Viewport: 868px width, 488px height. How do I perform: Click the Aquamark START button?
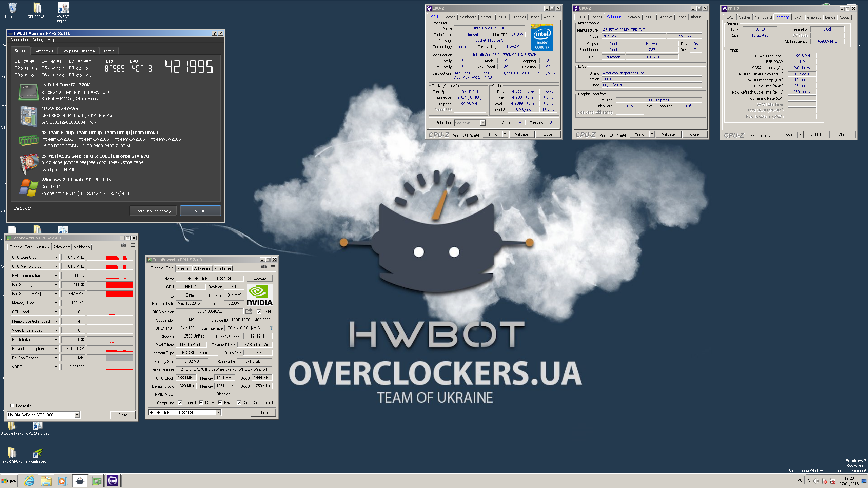[200, 211]
